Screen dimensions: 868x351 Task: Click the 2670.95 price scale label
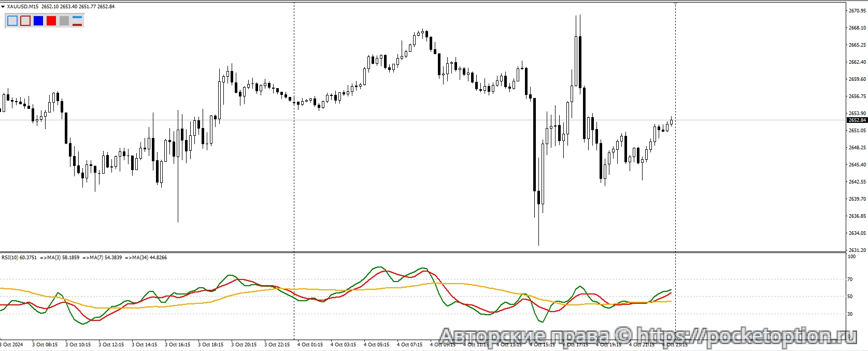857,10
